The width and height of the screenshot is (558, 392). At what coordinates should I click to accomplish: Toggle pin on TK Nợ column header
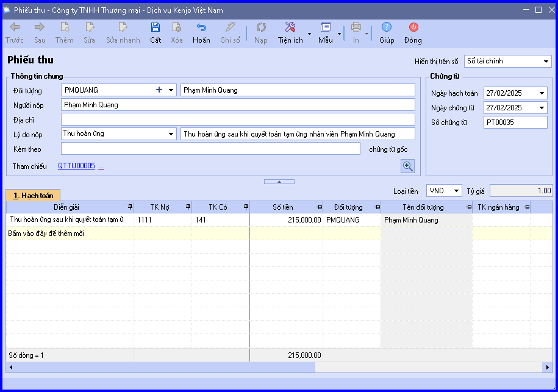tap(188, 207)
